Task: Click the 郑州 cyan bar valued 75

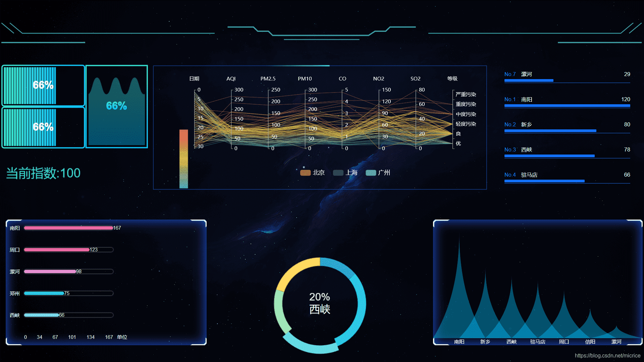Action: (44, 293)
